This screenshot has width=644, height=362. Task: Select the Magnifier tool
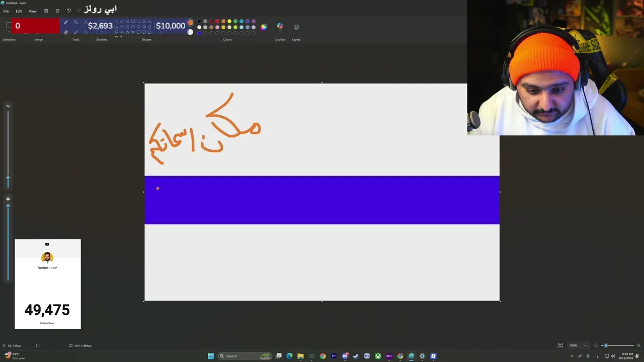click(86, 32)
